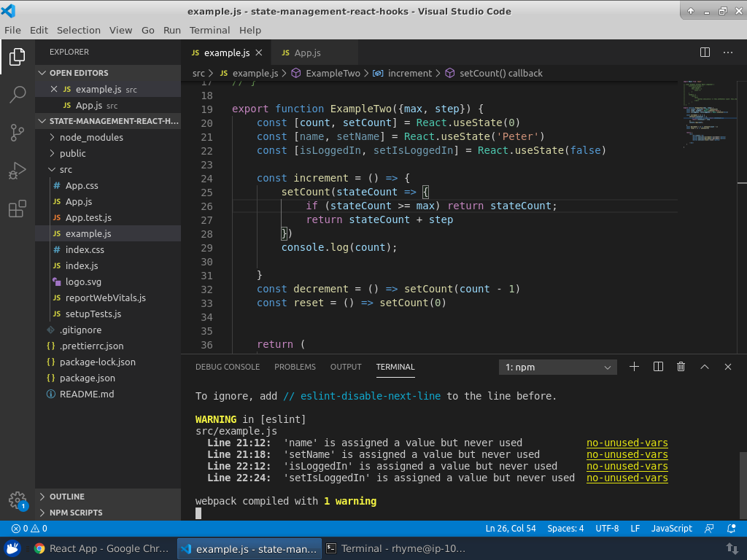
Task: Open the Terminal menu in menu bar
Action: click(x=209, y=30)
